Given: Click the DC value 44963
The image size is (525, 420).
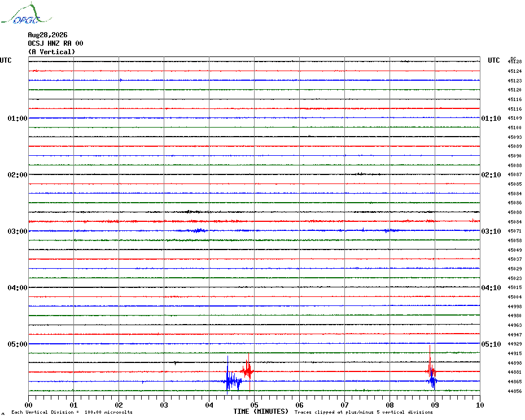Looking at the screenshot, I should 515,325.
